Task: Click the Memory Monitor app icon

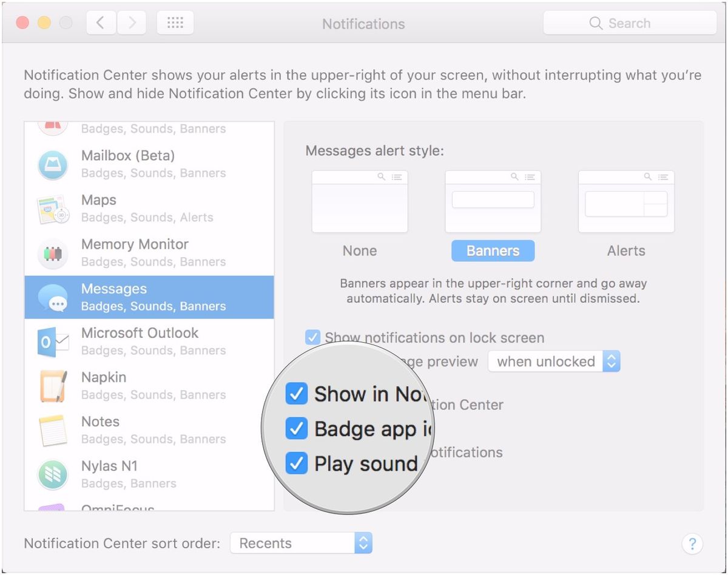Action: pyautogui.click(x=53, y=252)
